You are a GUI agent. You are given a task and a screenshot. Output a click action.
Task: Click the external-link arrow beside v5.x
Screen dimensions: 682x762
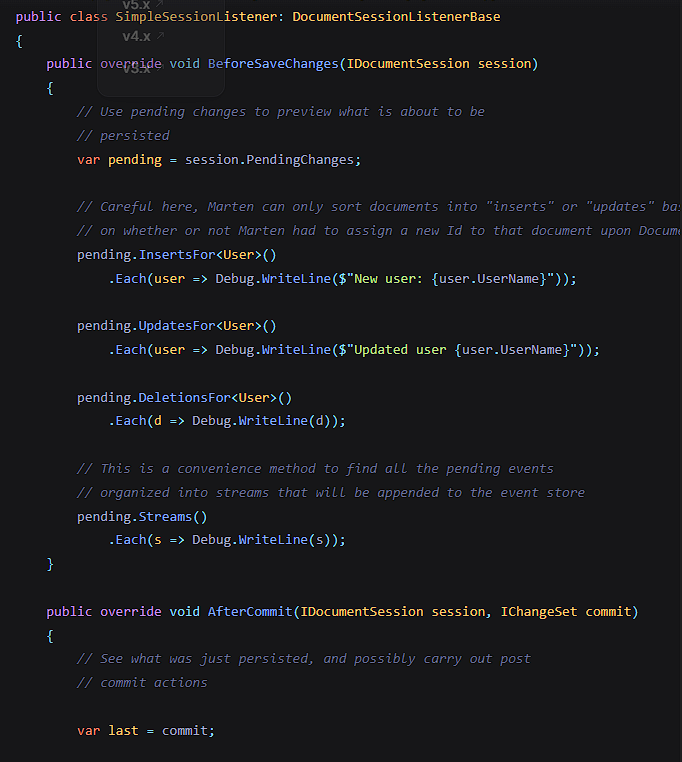(x=160, y=5)
